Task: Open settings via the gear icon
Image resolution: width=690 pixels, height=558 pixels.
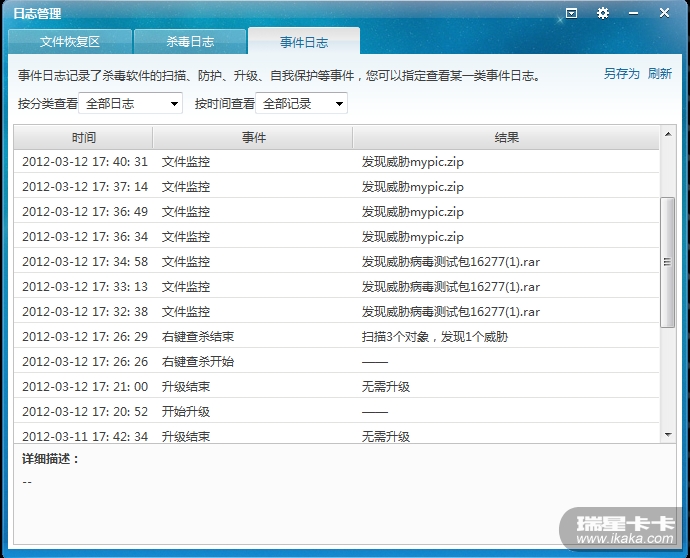Action: pyautogui.click(x=602, y=13)
